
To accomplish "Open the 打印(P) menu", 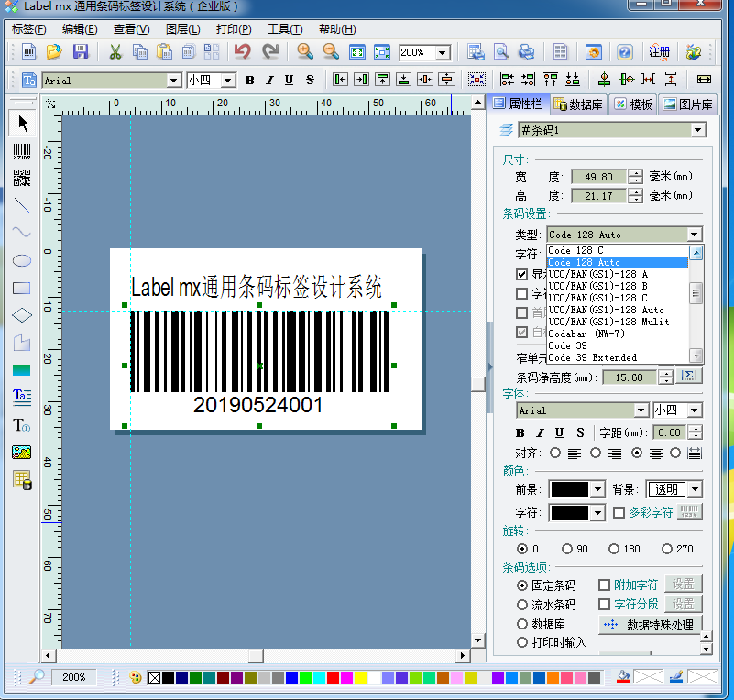I will click(234, 29).
